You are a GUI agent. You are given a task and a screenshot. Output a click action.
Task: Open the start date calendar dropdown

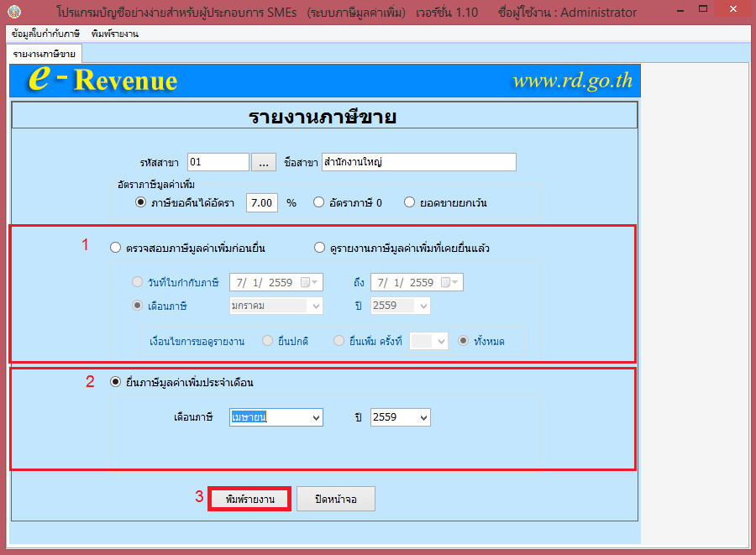[x=309, y=282]
